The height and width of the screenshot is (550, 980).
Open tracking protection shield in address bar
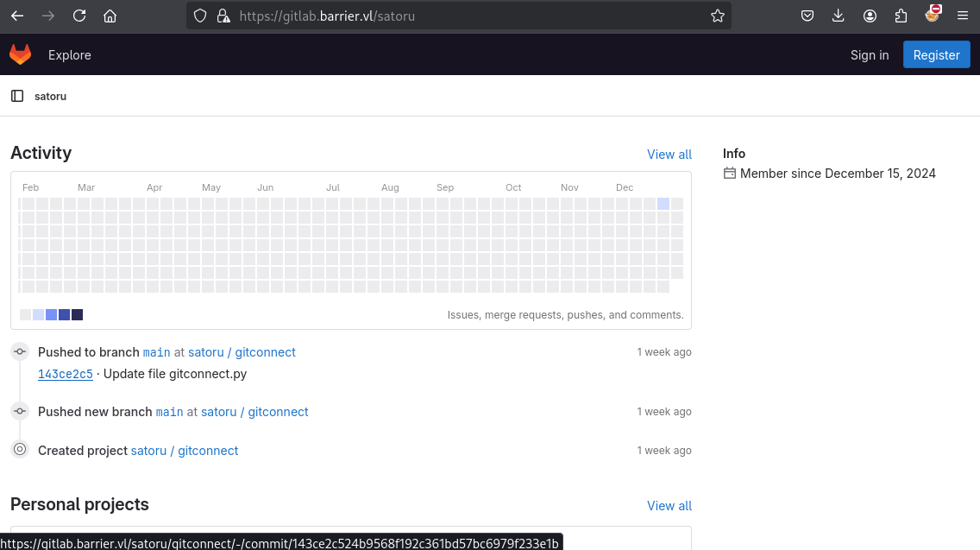point(200,16)
